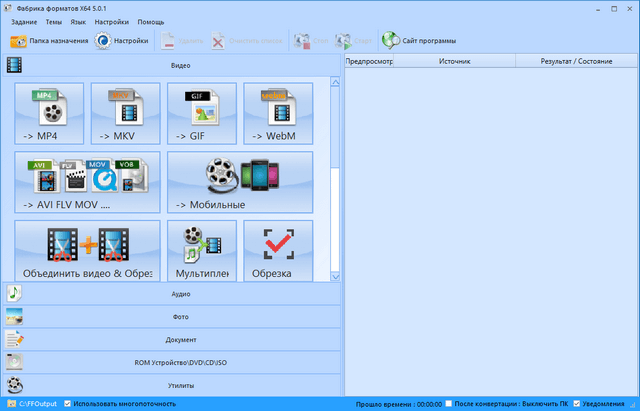
Task: Open the Обрезка crop tool
Action: (278, 251)
